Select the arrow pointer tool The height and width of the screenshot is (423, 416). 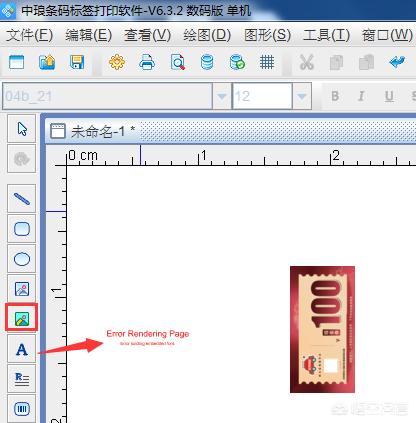(22, 129)
